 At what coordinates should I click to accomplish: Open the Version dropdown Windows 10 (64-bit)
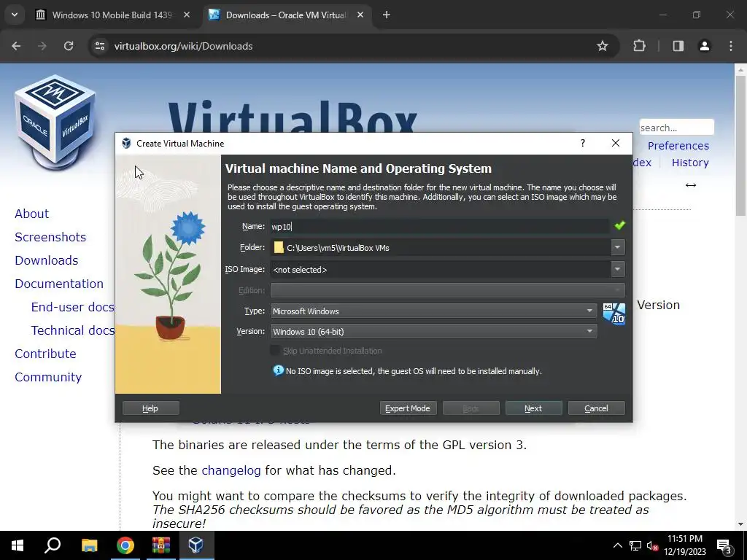tap(433, 332)
